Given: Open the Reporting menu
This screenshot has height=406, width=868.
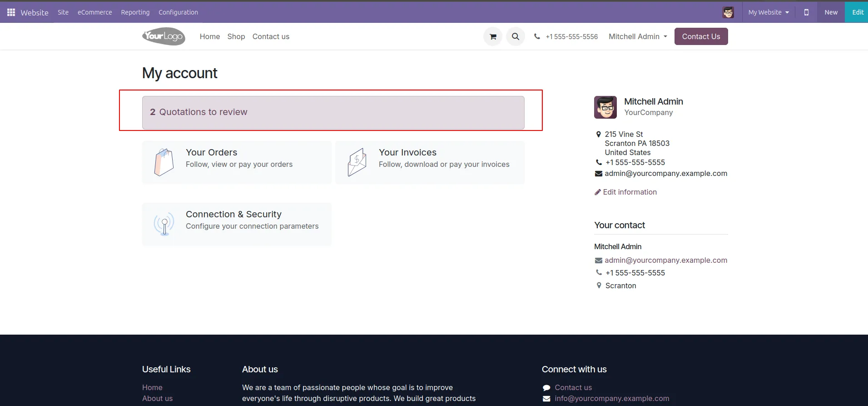Looking at the screenshot, I should pos(135,12).
